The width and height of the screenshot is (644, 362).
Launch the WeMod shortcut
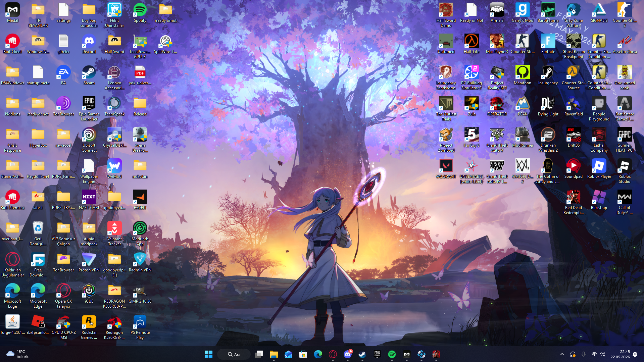tap(114, 169)
